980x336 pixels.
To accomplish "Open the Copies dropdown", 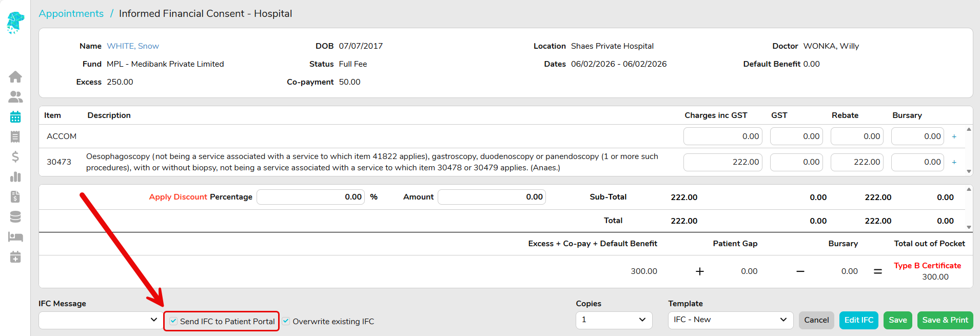I will coord(614,320).
